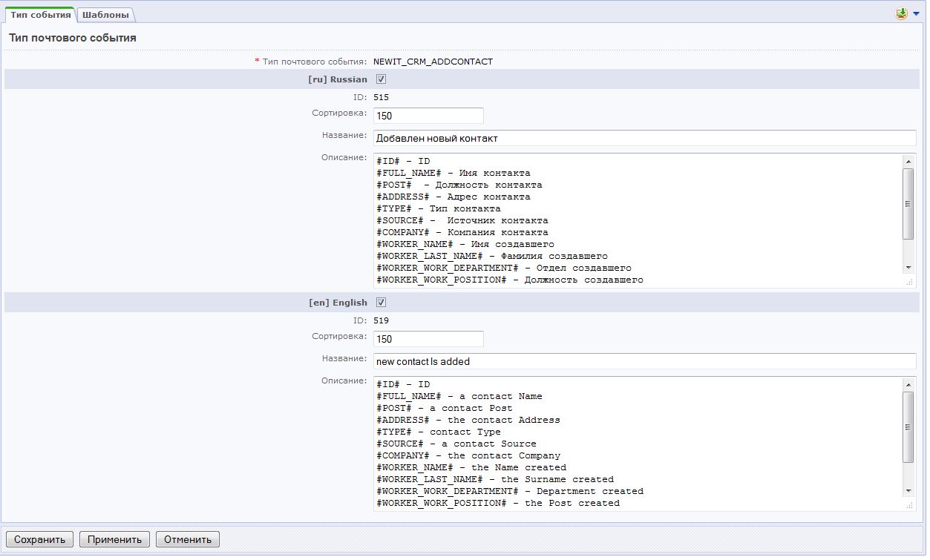Toggle the [en] English checkbox
The width and height of the screenshot is (930, 560).
(381, 303)
